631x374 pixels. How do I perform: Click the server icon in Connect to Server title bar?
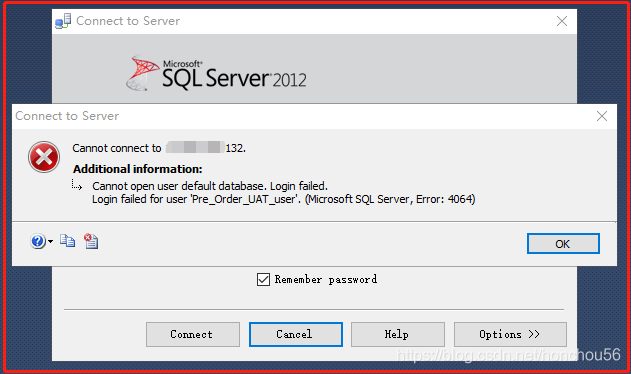63,21
